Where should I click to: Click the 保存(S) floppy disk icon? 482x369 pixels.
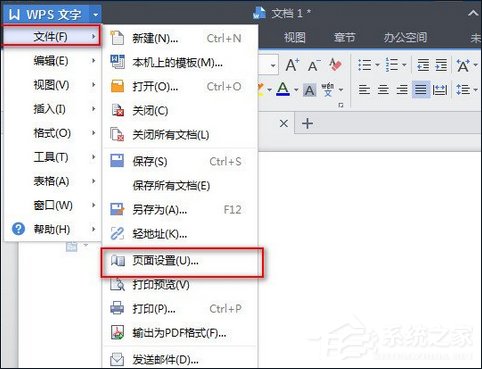[x=117, y=161]
